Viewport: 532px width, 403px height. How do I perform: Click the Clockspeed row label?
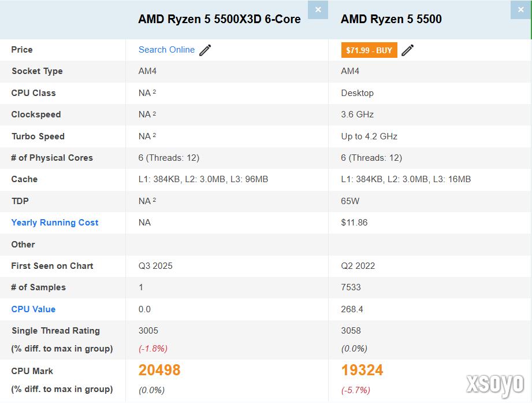point(36,114)
